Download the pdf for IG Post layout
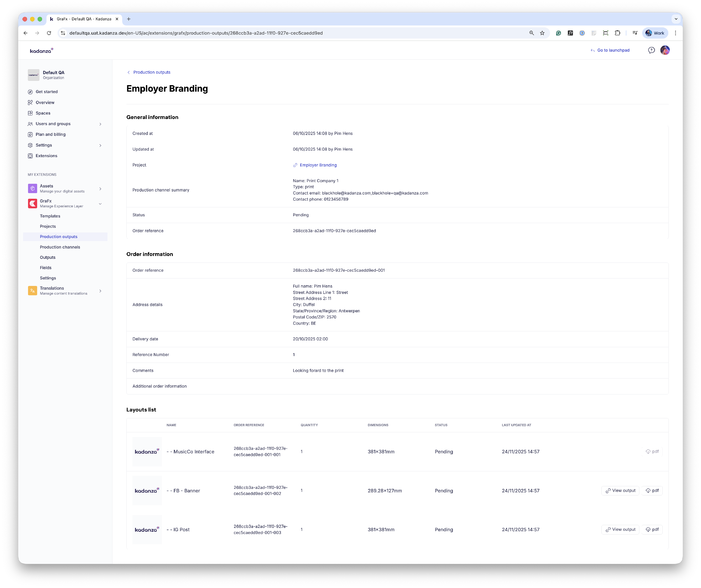Viewport: 701px width, 588px height. (x=652, y=529)
